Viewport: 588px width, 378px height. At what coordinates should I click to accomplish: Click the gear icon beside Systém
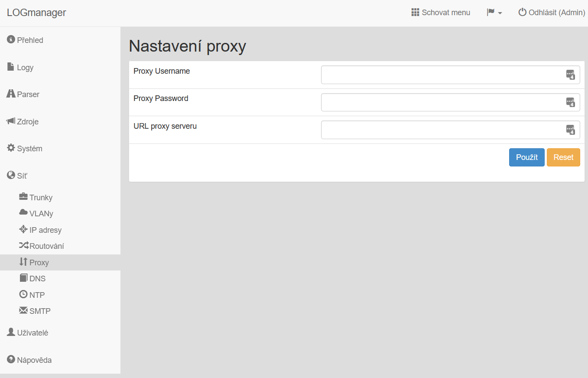(x=11, y=148)
